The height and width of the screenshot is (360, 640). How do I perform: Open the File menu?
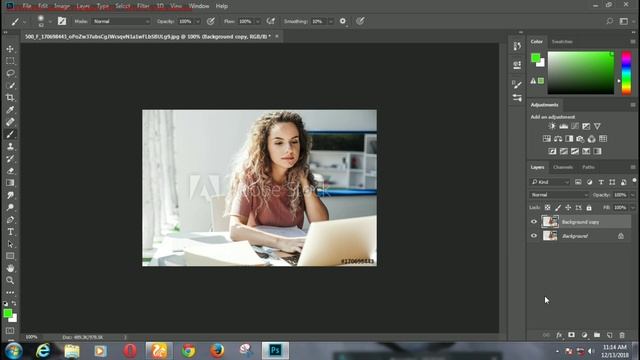point(27,6)
